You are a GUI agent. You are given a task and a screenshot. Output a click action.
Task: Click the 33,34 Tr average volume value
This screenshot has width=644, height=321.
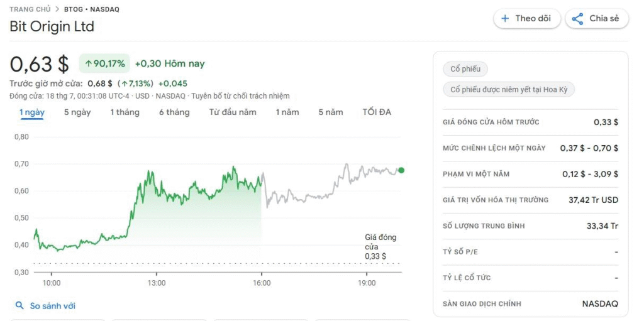pos(602,226)
